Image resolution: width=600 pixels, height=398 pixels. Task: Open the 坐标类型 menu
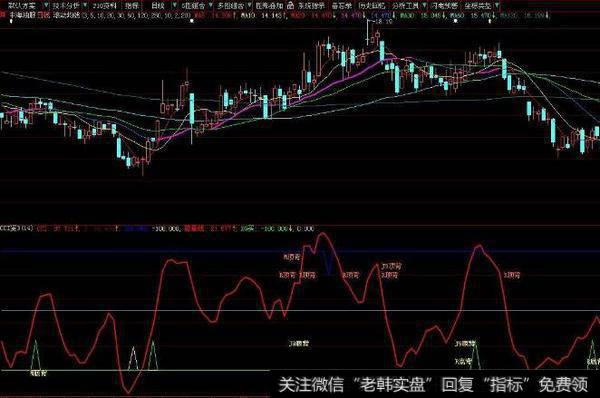478,6
